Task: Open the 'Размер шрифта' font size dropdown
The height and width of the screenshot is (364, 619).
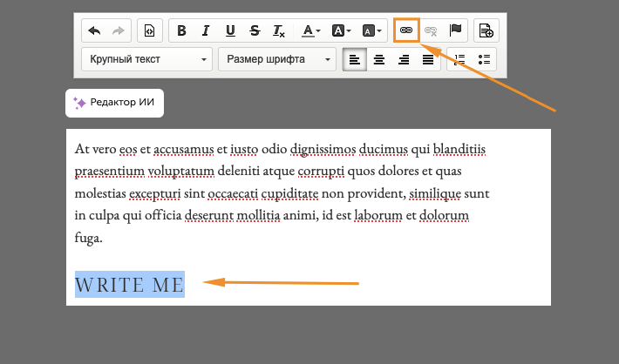Action: pos(276,60)
